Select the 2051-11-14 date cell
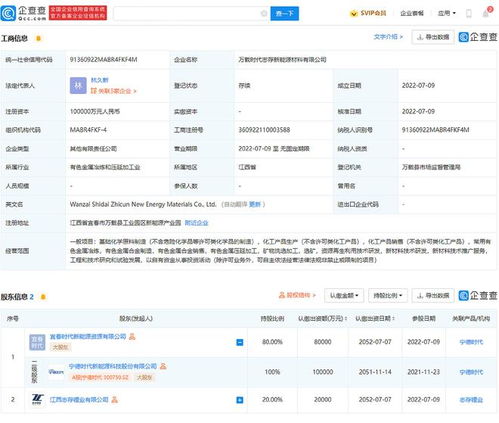The height and width of the screenshot is (423, 499). coord(375,372)
